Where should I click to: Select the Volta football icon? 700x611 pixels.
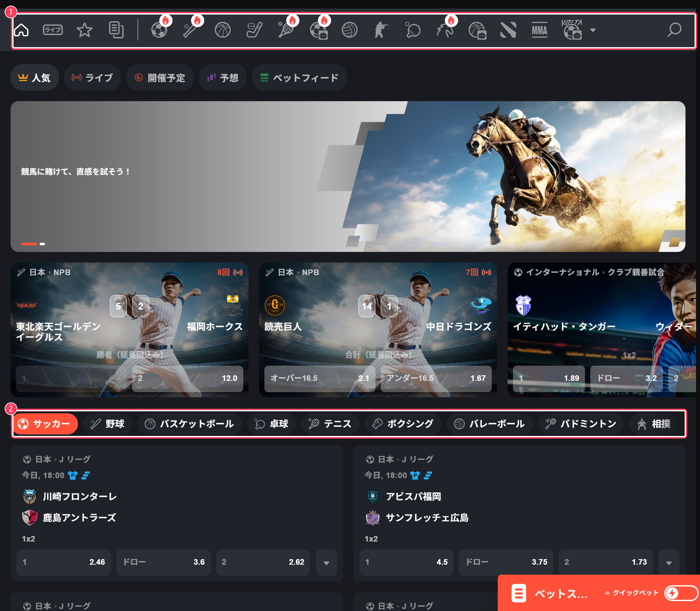tap(572, 30)
